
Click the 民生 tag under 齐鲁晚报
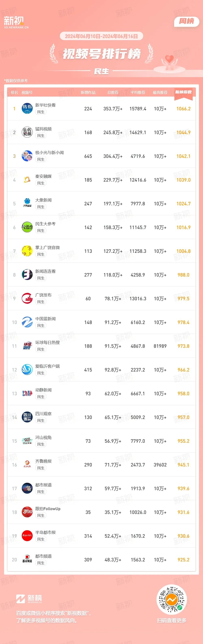(x=41, y=468)
